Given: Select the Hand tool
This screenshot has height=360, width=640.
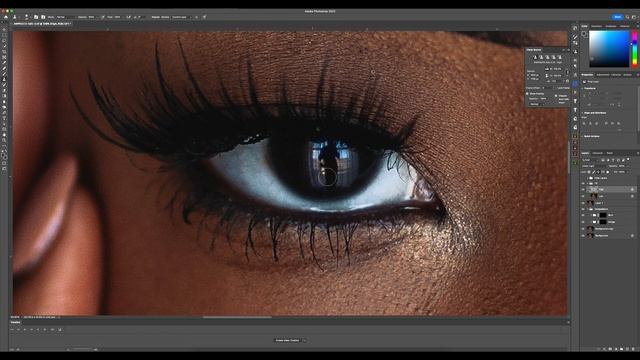Looking at the screenshot, I should click(4, 134).
